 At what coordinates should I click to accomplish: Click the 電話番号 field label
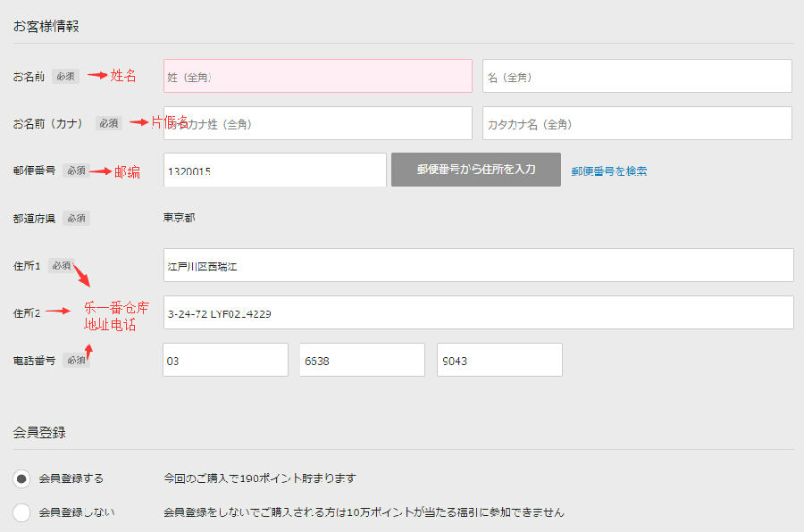click(x=34, y=360)
